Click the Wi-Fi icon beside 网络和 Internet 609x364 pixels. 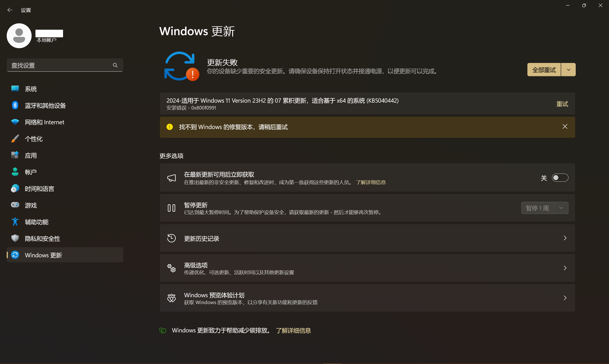(15, 122)
